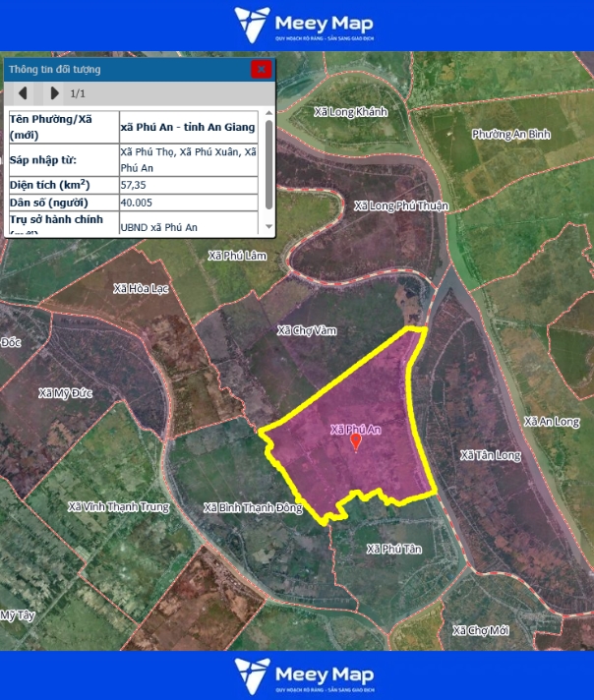Select Xã Vĩnh Thạnh Trung map label
The height and width of the screenshot is (700, 594).
tap(119, 507)
